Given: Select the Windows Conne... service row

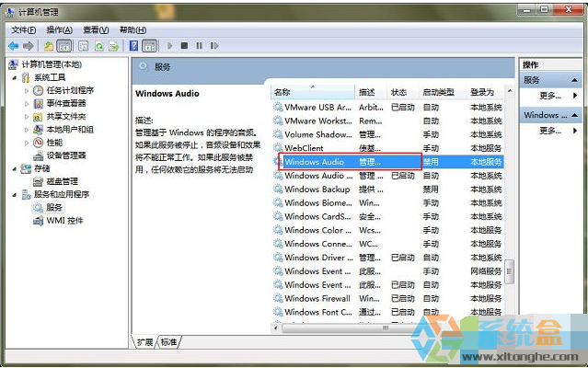Looking at the screenshot, I should 387,244.
